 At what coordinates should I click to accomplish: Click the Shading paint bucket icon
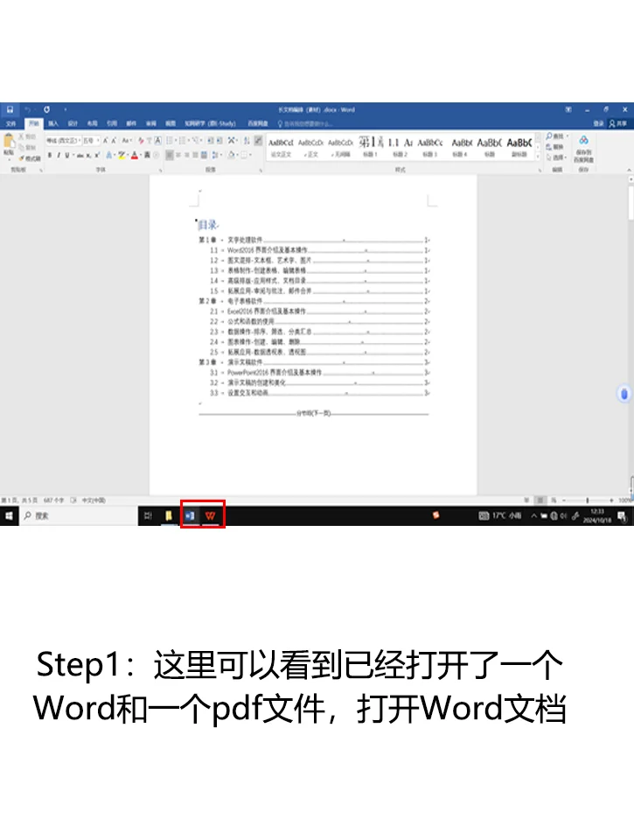coord(233,156)
